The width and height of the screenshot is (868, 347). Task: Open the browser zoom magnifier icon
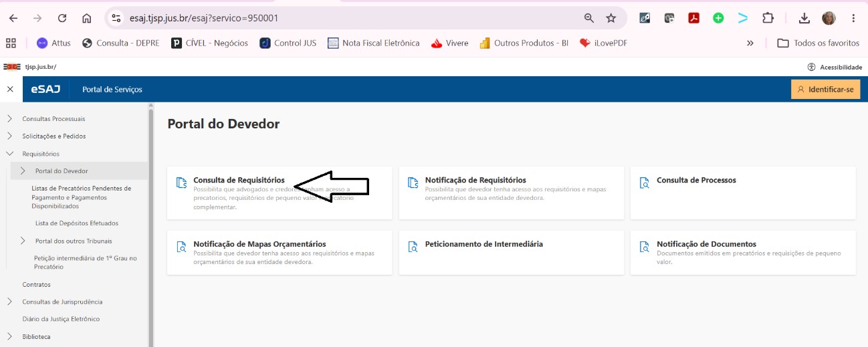click(589, 18)
